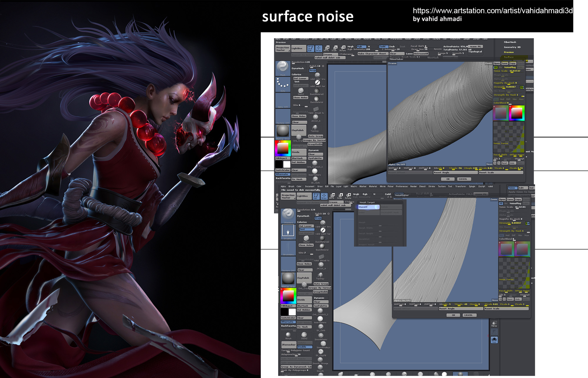Toggle Alternate switch in lower screenshot
Screen dimensions: 588x378
pyautogui.click(x=288, y=322)
